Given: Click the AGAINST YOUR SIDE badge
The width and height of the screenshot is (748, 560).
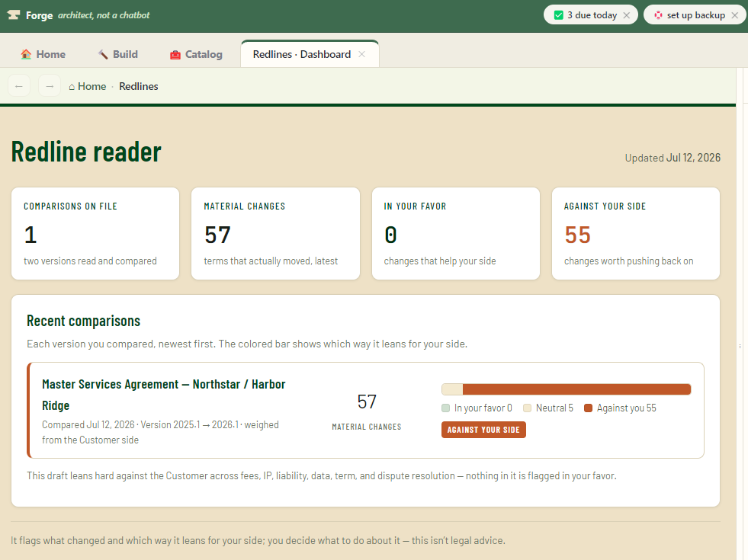Looking at the screenshot, I should tap(483, 430).
